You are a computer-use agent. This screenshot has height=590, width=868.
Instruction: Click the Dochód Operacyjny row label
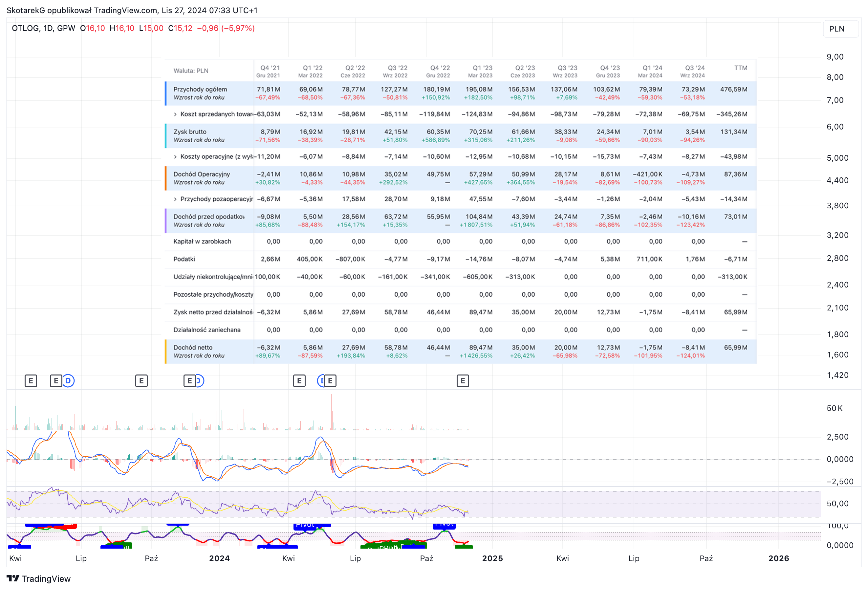pos(202,174)
